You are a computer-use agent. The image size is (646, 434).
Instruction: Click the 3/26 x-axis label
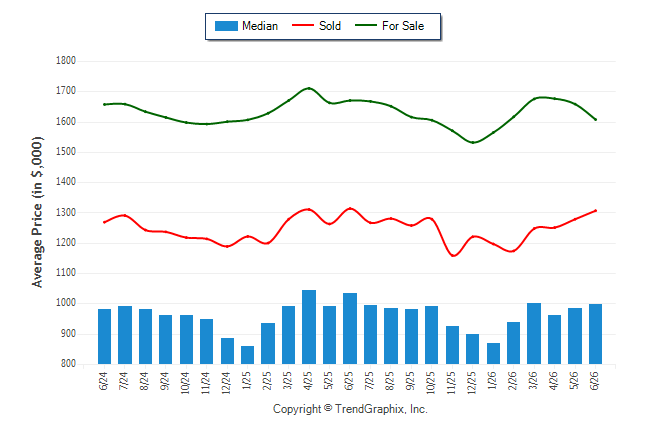(x=534, y=381)
